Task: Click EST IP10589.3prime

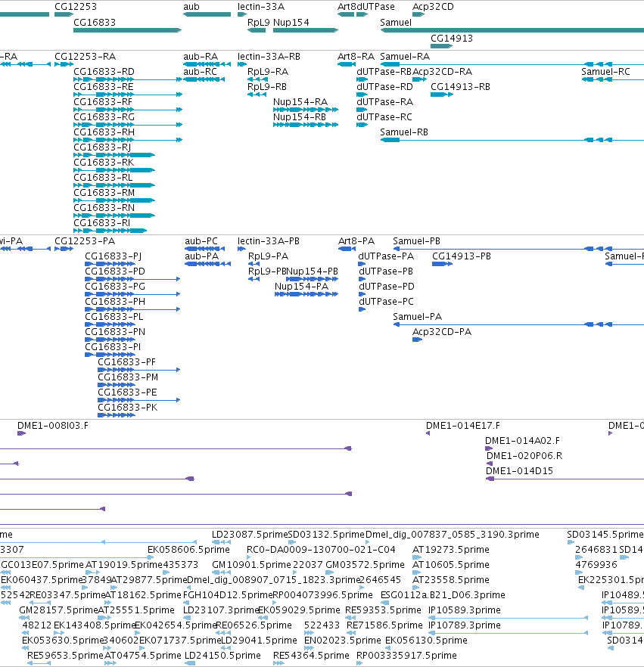Action: [x=465, y=610]
